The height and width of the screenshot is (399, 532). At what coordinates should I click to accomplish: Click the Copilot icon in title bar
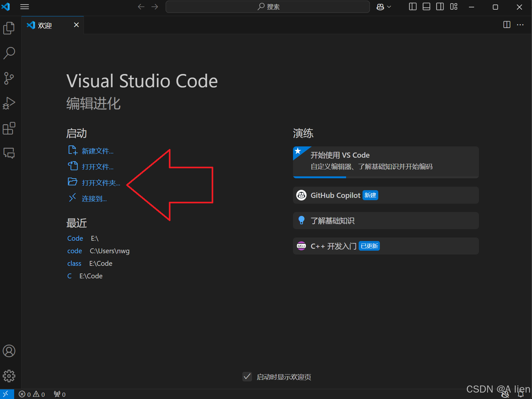(x=380, y=7)
